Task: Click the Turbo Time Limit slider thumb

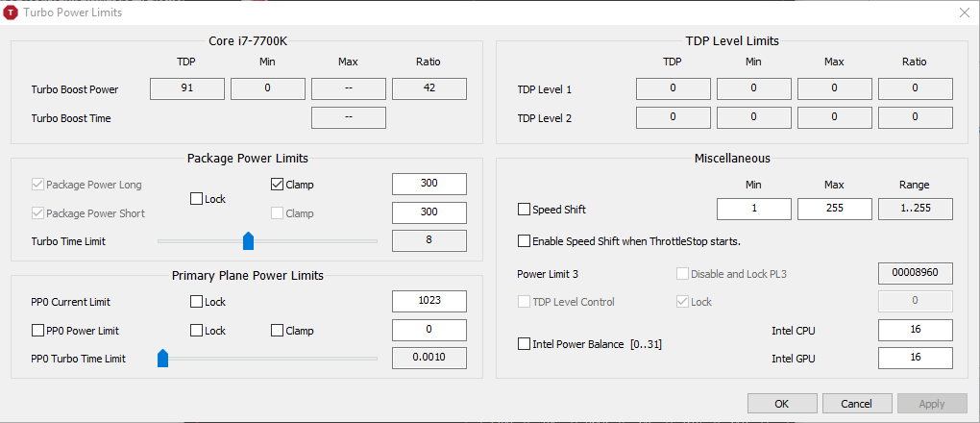Action: (x=248, y=241)
